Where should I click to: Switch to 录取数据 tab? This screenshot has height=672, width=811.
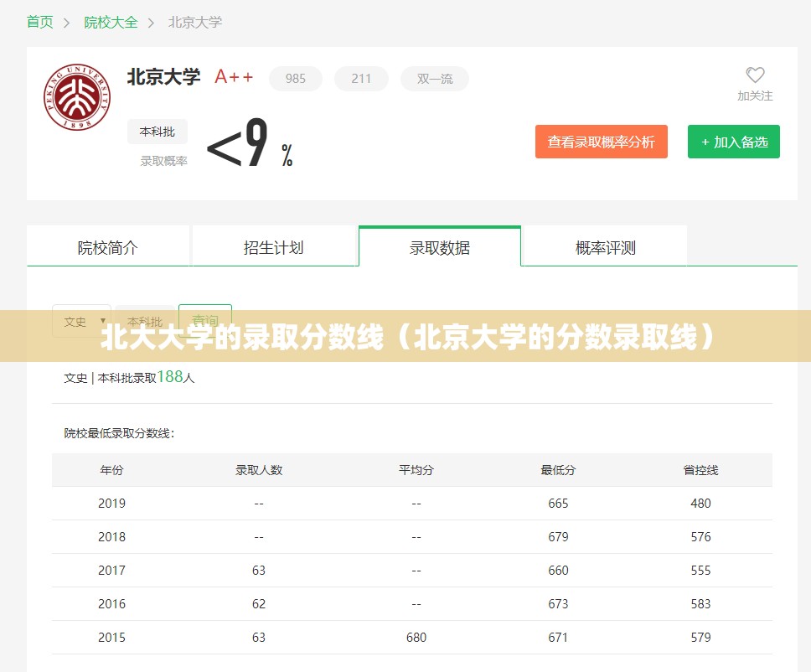click(x=440, y=247)
